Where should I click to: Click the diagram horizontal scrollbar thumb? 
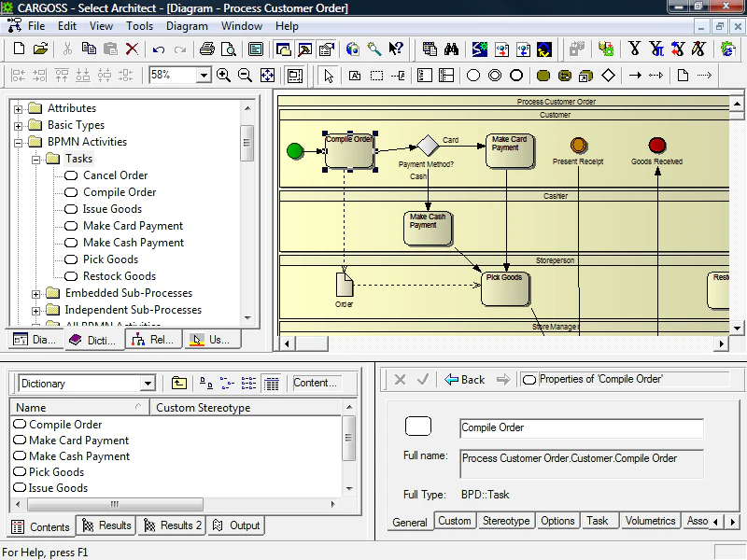tap(312, 343)
